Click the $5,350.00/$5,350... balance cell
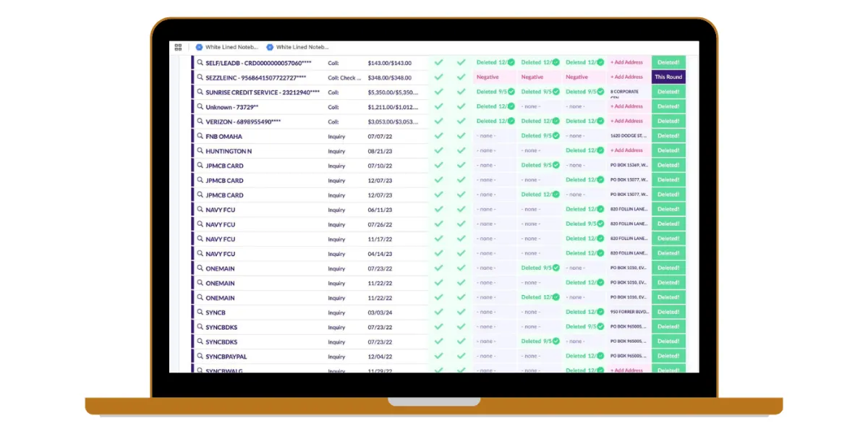Screen dimensions: 868x434 [392, 93]
